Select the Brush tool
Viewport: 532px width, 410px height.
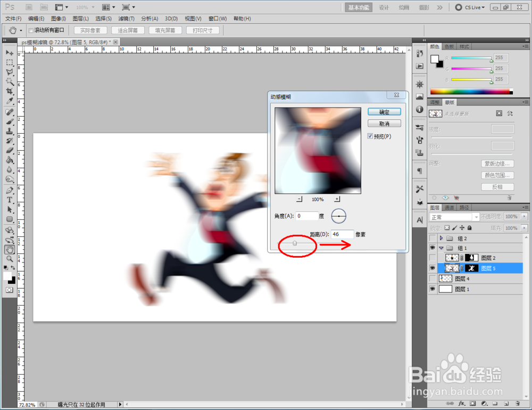[x=10, y=121]
